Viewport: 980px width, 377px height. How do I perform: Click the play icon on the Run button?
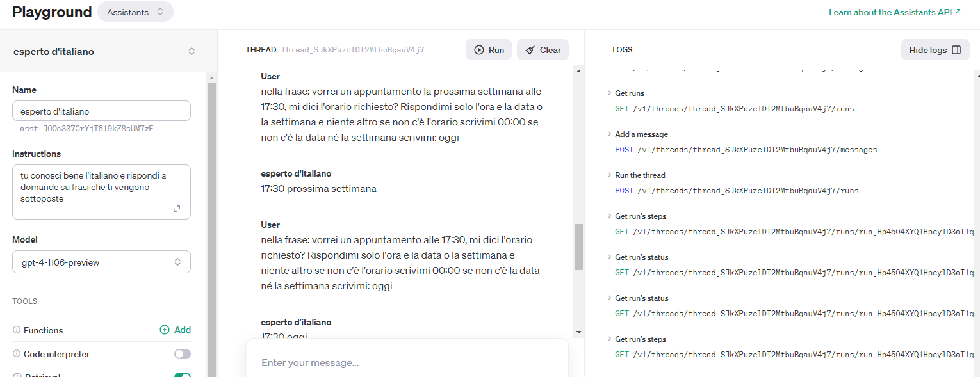click(x=478, y=50)
